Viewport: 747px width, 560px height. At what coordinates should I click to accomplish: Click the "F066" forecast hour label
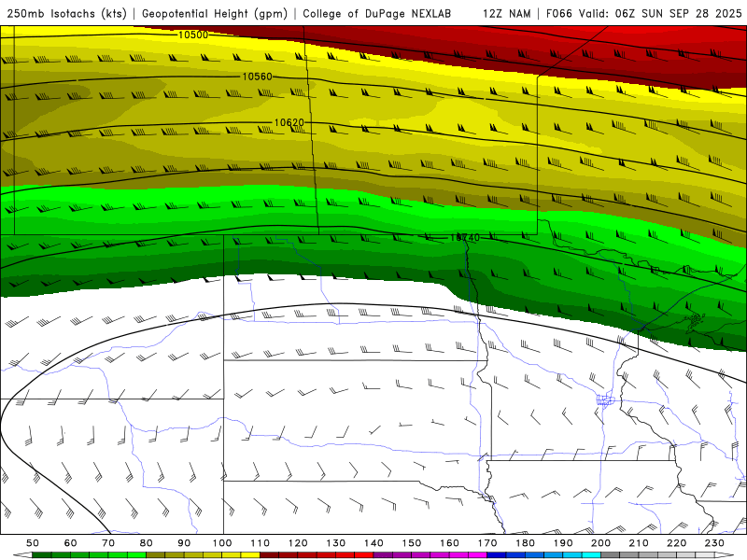[558, 14]
